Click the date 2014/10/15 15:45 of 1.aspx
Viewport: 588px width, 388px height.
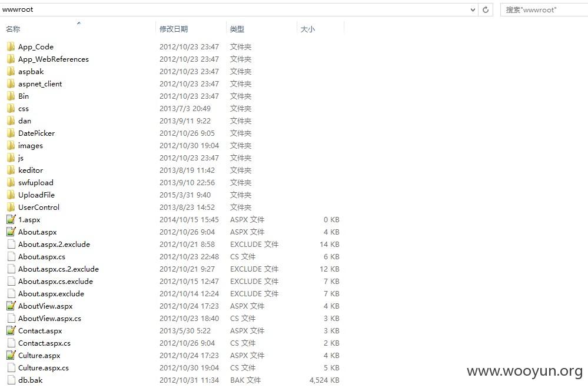point(189,219)
